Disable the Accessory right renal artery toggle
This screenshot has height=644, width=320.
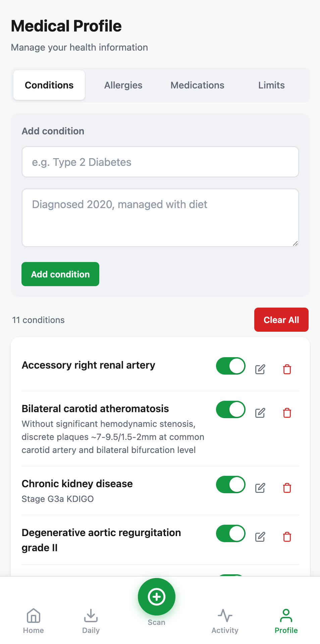click(230, 366)
